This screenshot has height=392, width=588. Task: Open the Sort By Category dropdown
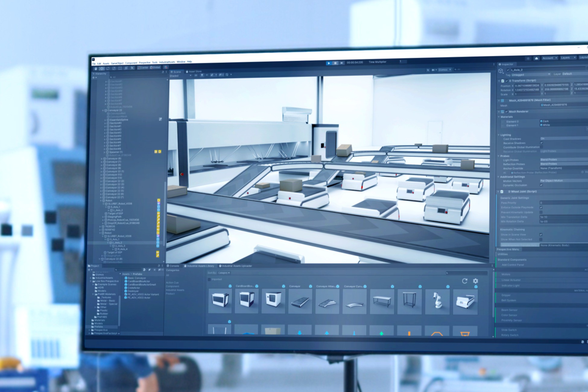point(224,273)
